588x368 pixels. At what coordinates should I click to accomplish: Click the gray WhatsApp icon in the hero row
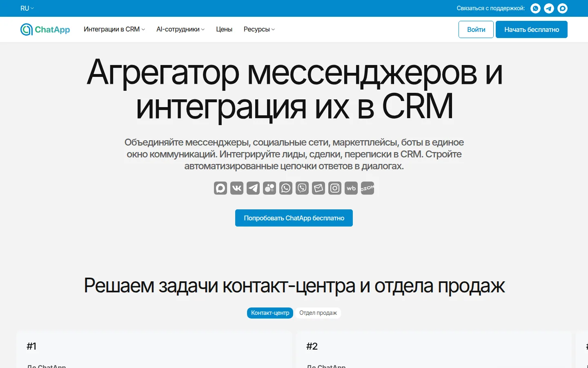click(x=286, y=188)
